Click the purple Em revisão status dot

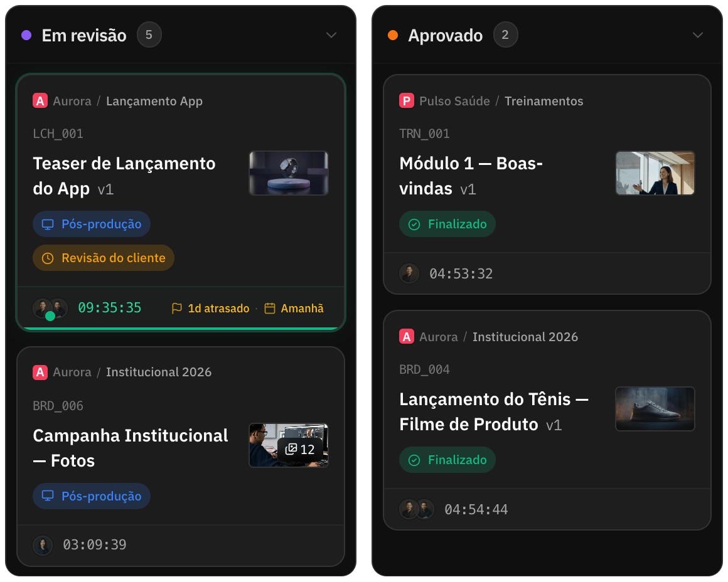[x=26, y=35]
